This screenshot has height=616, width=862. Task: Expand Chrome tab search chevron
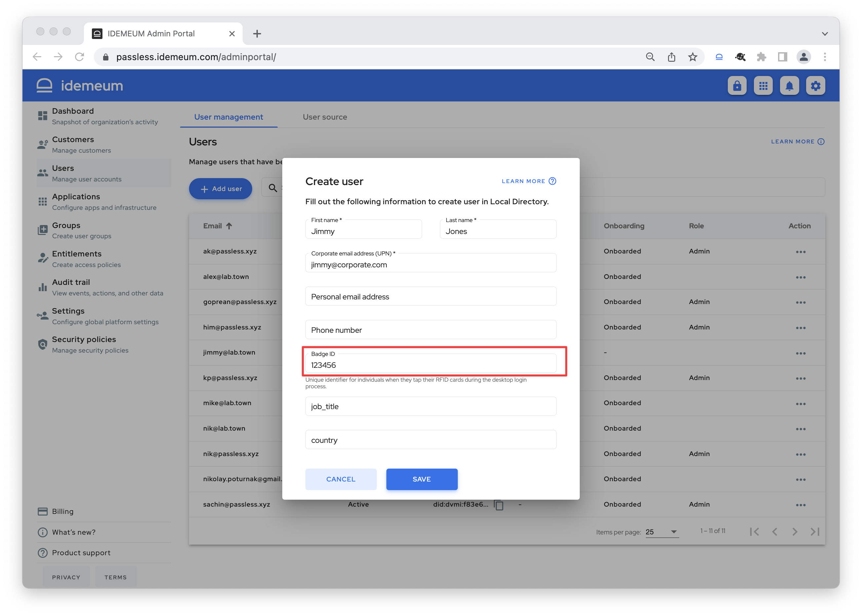[x=824, y=34]
